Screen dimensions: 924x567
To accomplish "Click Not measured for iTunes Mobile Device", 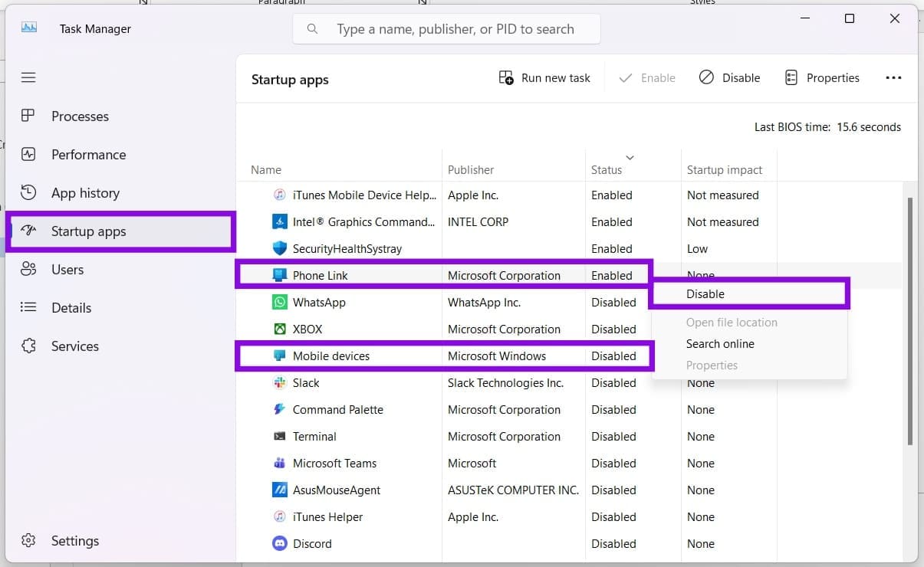I will click(x=723, y=195).
